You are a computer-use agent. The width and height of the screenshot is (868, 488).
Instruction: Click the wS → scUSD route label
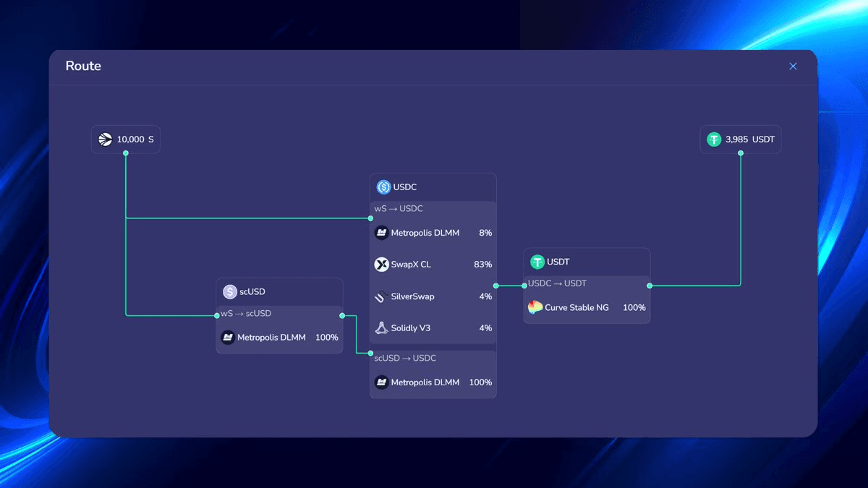click(x=246, y=314)
